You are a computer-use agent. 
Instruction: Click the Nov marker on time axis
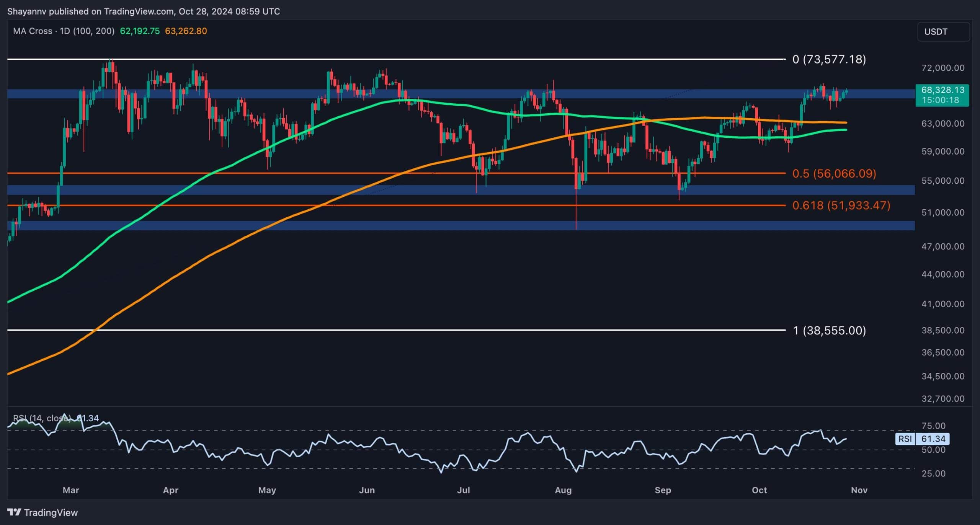pos(859,490)
